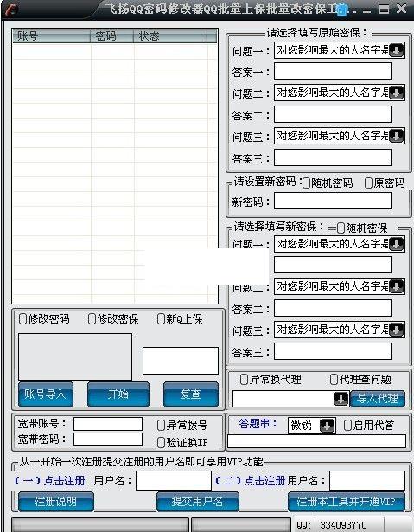Focus first 用户名 field beside (一)点击注册

pos(174,481)
